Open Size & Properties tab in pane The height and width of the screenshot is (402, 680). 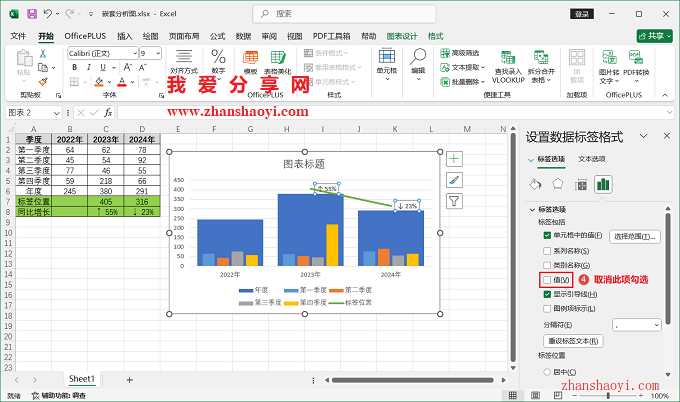581,185
